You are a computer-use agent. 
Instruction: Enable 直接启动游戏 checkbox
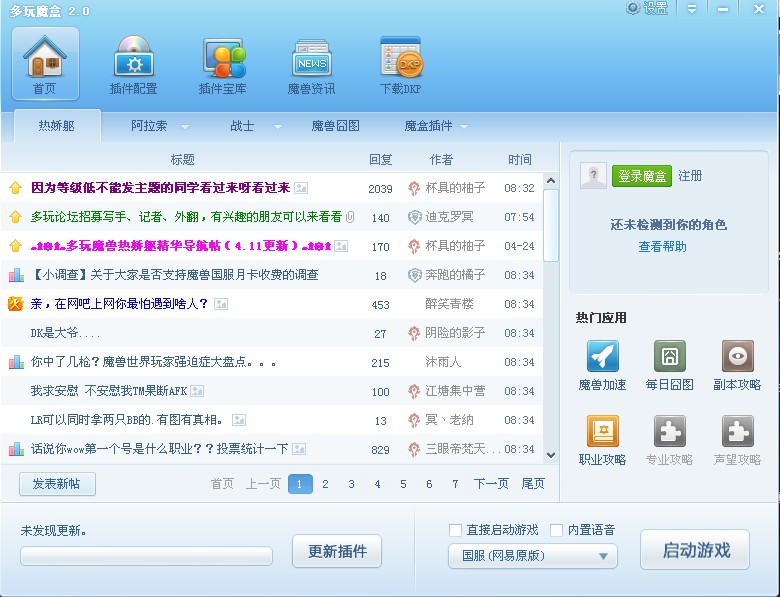(x=455, y=530)
